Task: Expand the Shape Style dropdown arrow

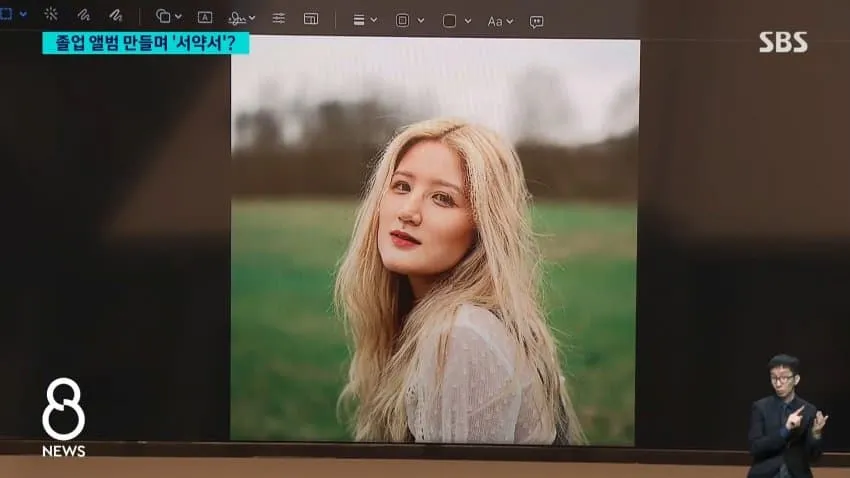Action: [374, 20]
